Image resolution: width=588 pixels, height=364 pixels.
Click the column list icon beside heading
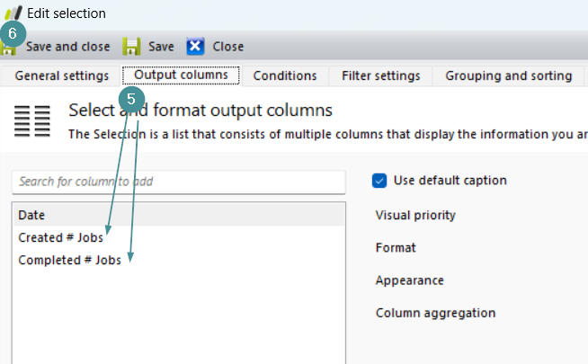point(32,121)
